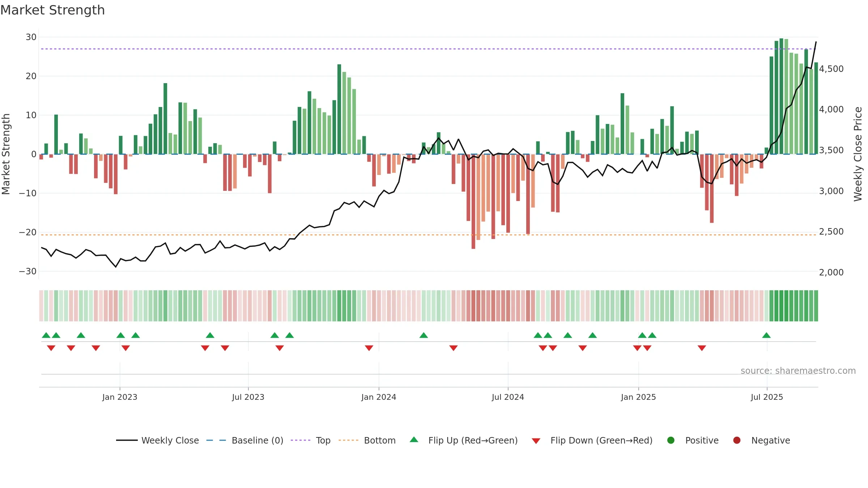The height and width of the screenshot is (488, 868).
Task: Toggle the Baseline (0) legend entry
Action: tap(244, 440)
